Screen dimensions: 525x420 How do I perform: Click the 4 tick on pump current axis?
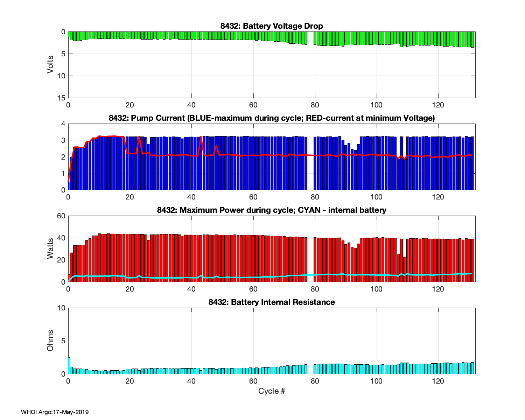63,124
